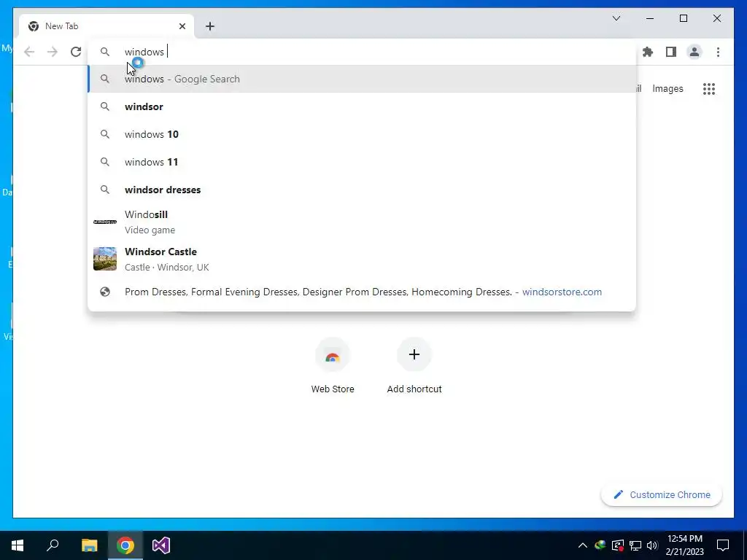The height and width of the screenshot is (560, 747).
Task: Pick the 'windsor' suggestion
Action: click(362, 106)
